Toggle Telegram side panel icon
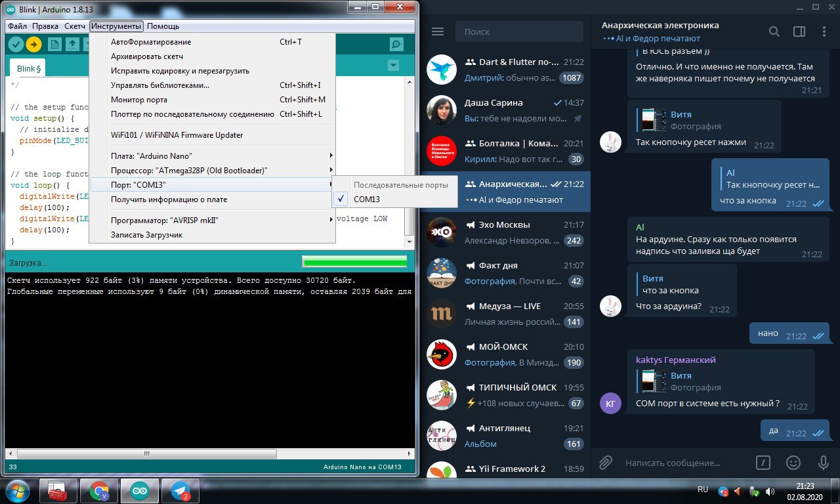The width and height of the screenshot is (840, 504). coord(799,31)
